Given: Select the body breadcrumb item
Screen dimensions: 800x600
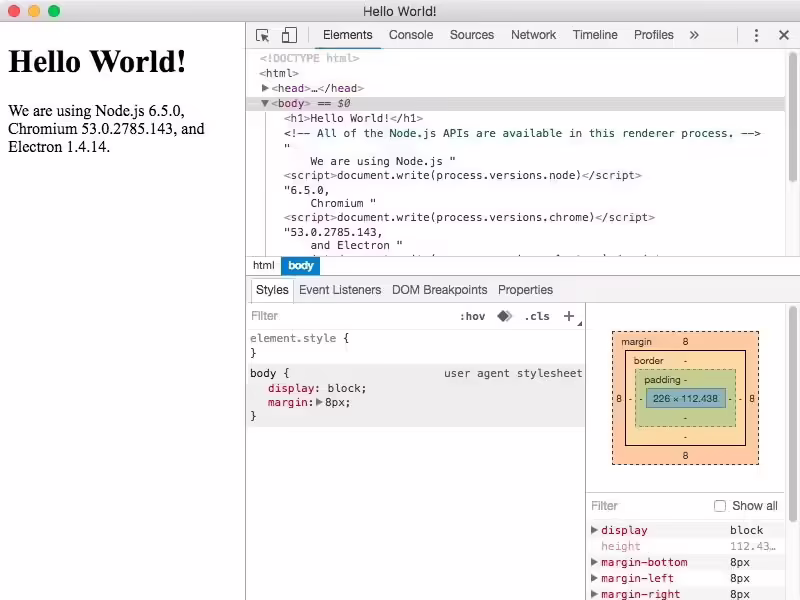Looking at the screenshot, I should (x=300, y=265).
